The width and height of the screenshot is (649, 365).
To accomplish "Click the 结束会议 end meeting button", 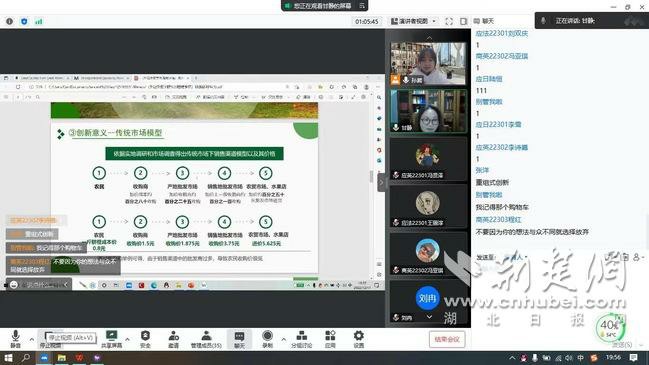I will click(x=447, y=339).
